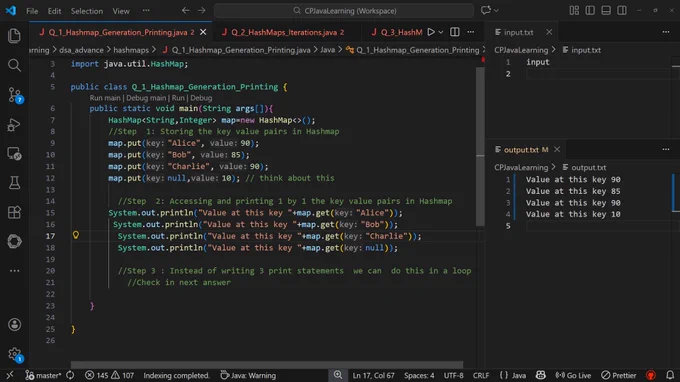Open the Selection menu
Viewport: 680px width, 382px height.
point(87,11)
